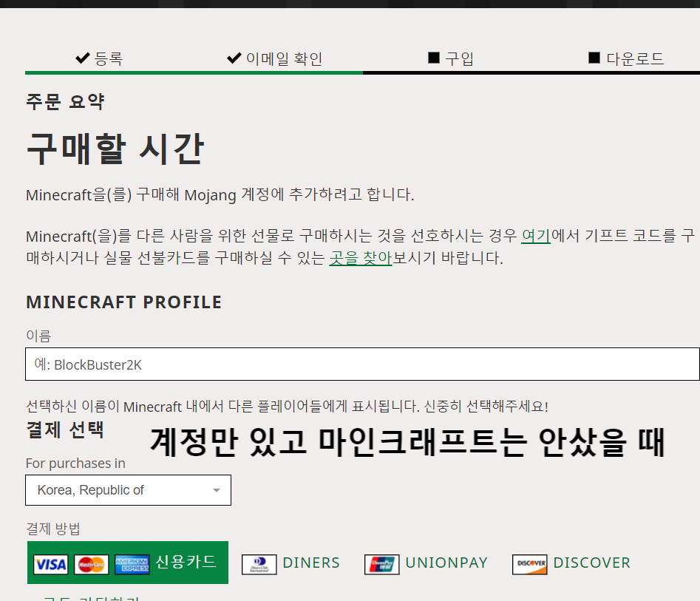700x601 pixels.
Task: Click the Visa card icon
Action: (x=51, y=564)
